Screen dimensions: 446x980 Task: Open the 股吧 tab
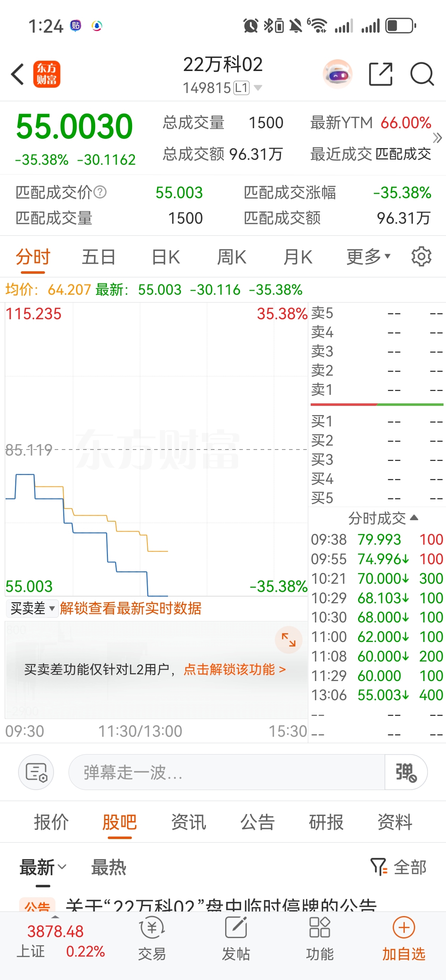[x=120, y=822]
